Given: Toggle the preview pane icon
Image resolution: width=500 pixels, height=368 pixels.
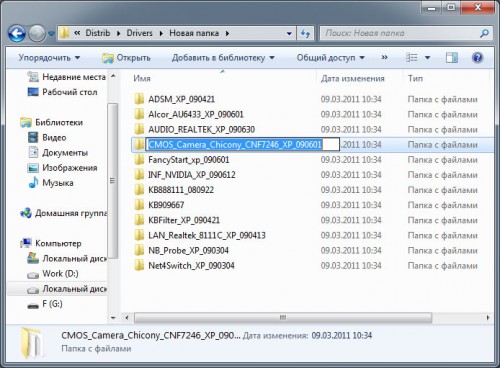Looking at the screenshot, I should [452, 58].
